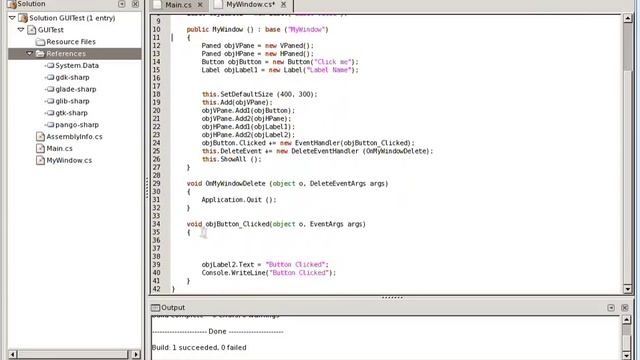Select the gtk-sharp reference

[71, 113]
